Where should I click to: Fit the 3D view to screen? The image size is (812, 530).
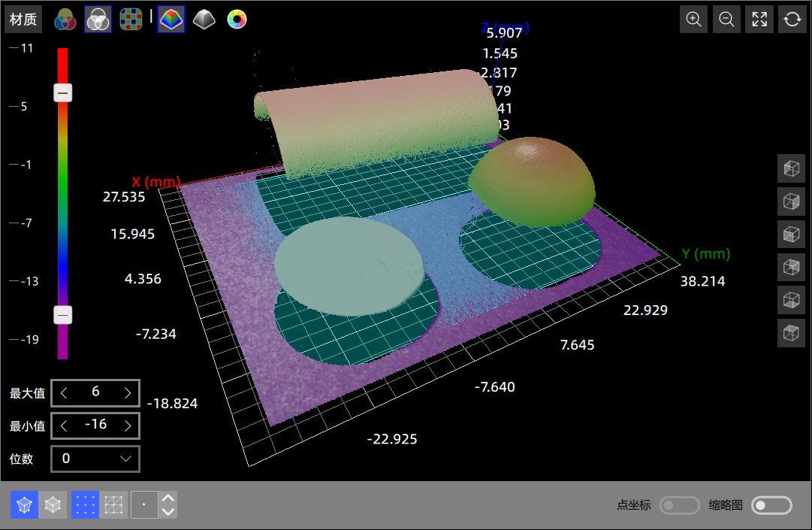point(759,20)
